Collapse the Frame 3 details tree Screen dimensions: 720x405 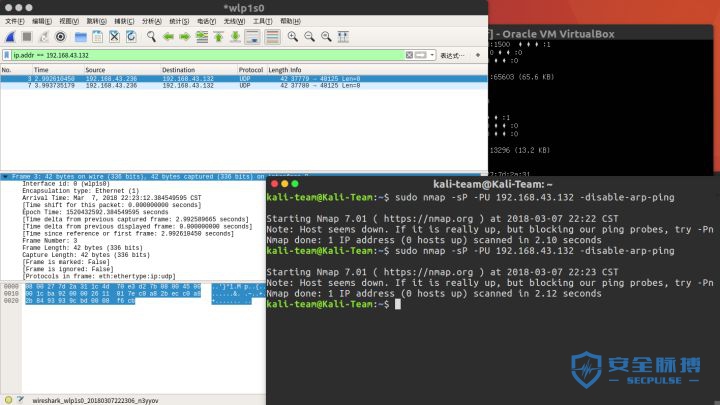[5, 177]
